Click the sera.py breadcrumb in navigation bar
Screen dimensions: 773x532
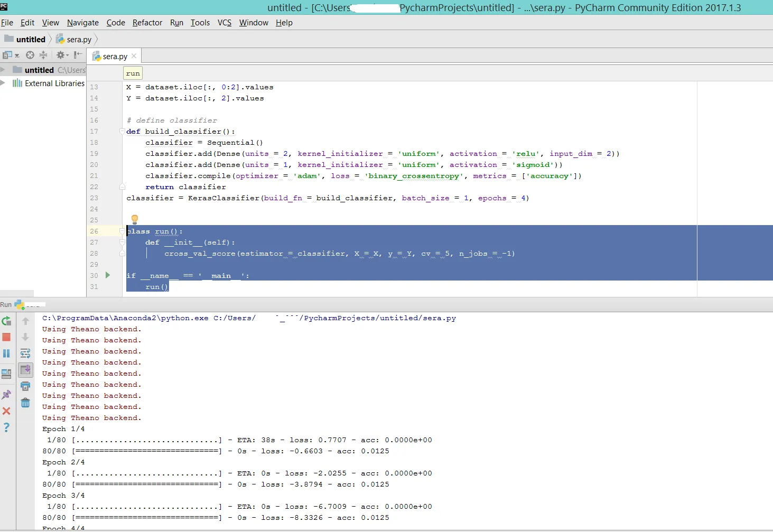pos(79,40)
